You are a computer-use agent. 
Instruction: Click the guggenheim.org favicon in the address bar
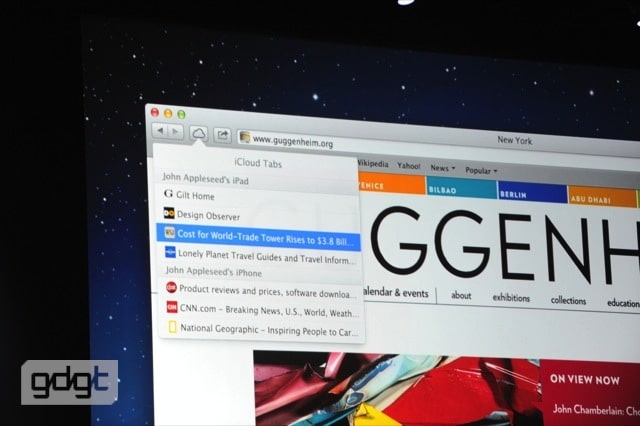[x=245, y=137]
